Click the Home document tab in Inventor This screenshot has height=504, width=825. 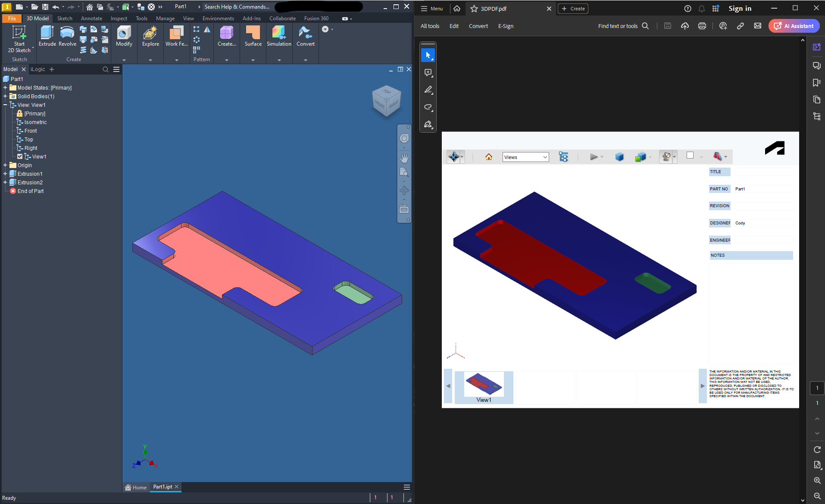136,487
